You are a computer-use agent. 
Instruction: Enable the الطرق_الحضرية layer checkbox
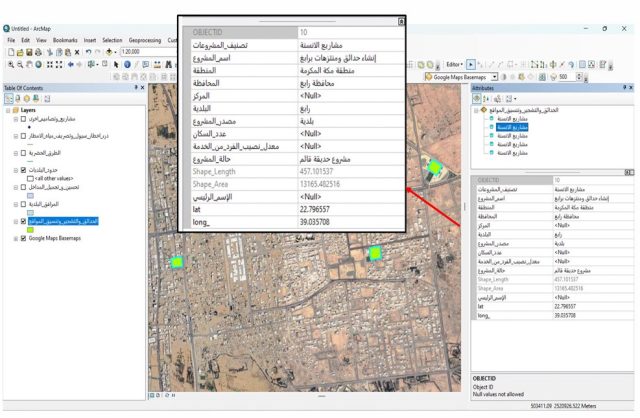22,153
